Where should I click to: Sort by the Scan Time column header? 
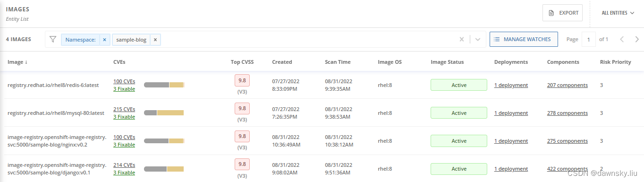coord(338,62)
